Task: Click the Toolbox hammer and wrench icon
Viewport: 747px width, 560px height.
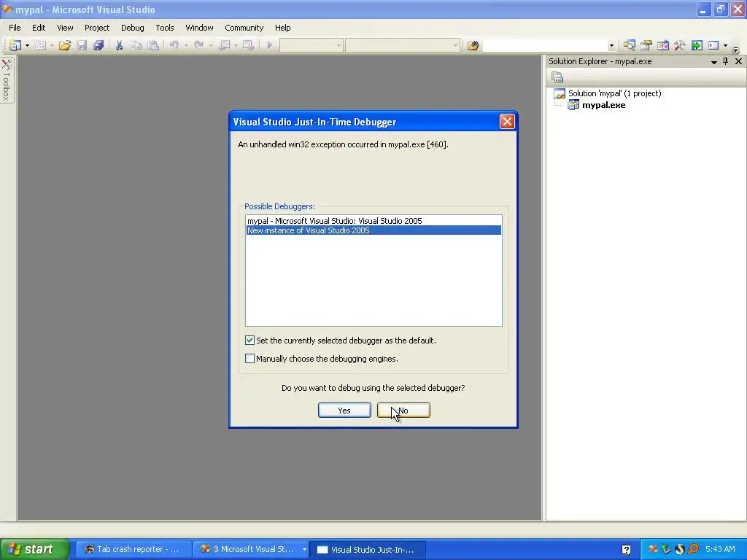Action: pyautogui.click(x=679, y=45)
